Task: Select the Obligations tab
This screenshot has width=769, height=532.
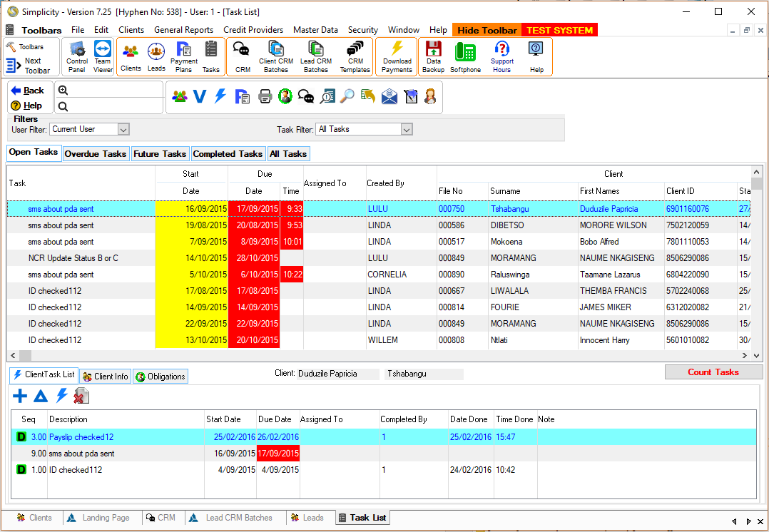Action: click(x=161, y=377)
